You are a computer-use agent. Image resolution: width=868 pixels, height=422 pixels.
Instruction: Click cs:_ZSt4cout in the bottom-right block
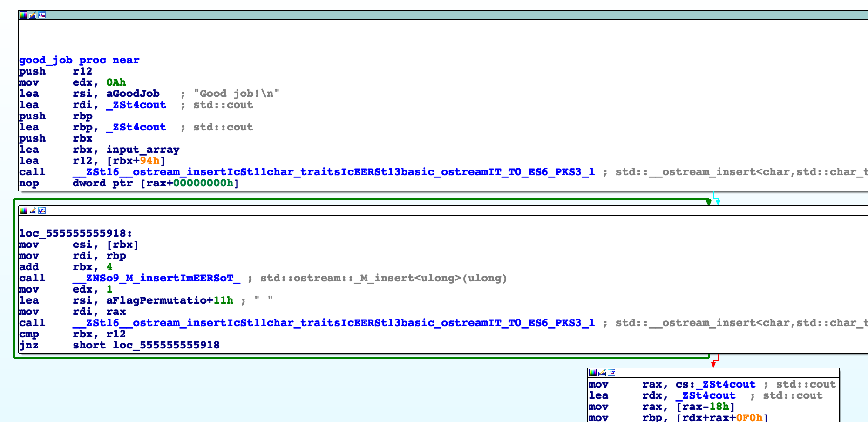pos(715,384)
